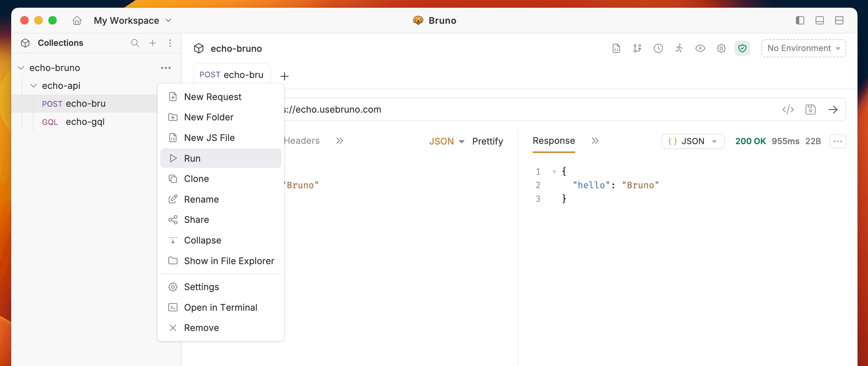Click the search icon in Collections sidebar
The width and height of the screenshot is (868, 366).
pyautogui.click(x=135, y=43)
